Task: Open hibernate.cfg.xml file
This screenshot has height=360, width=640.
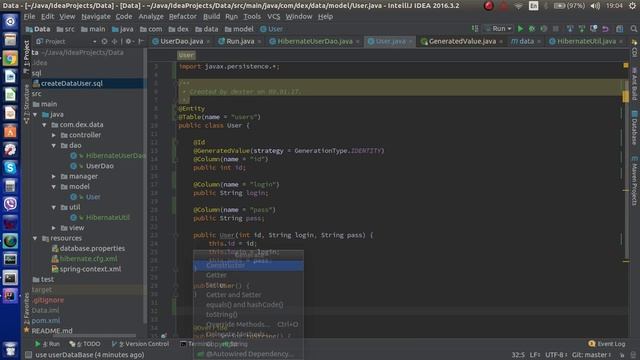Action: pyautogui.click(x=84, y=259)
